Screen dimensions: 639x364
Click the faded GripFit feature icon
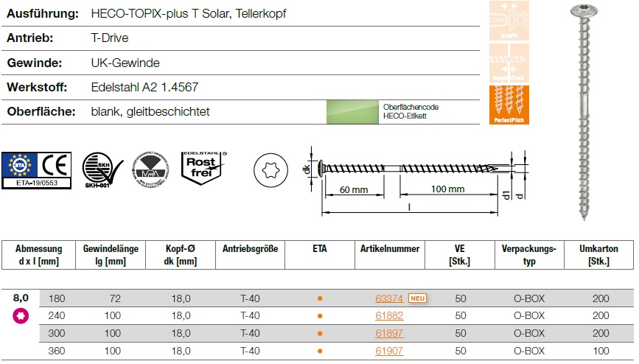509,21
